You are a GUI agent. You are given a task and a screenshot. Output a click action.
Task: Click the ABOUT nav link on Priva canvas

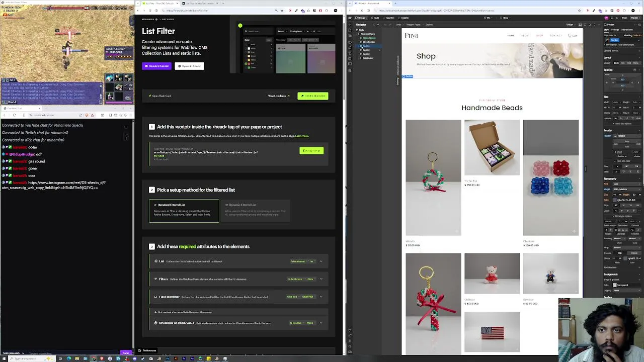point(525,35)
